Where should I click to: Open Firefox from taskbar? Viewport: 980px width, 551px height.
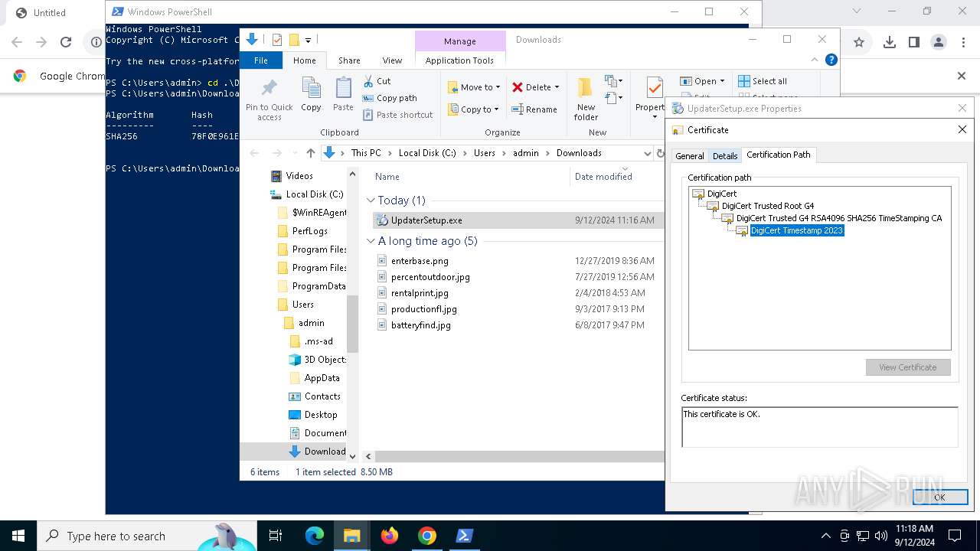390,536
